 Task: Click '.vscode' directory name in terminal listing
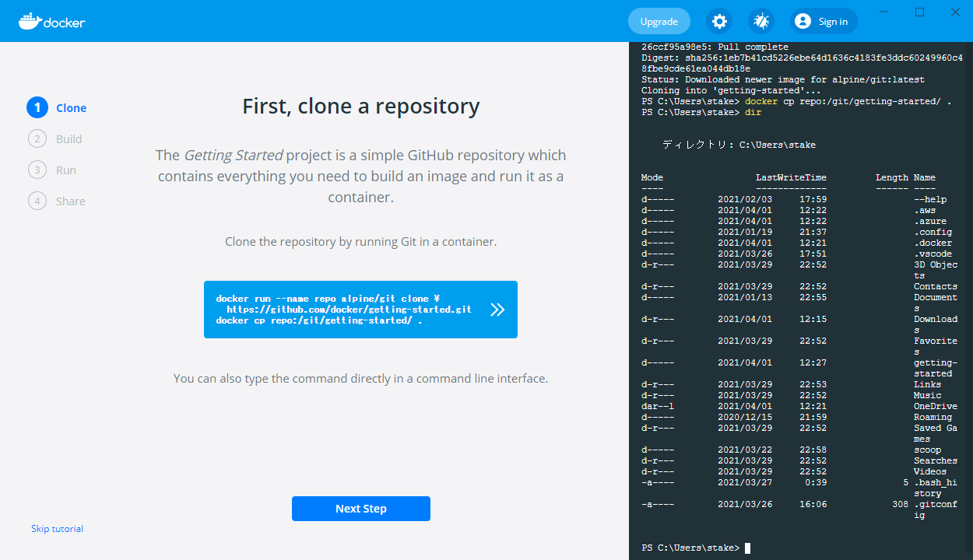[933, 254]
